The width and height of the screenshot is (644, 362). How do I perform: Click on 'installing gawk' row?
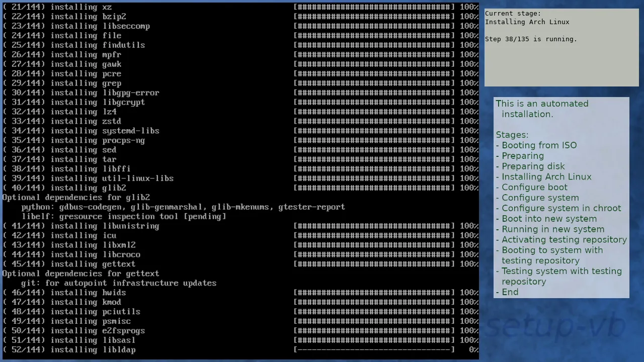(240, 64)
